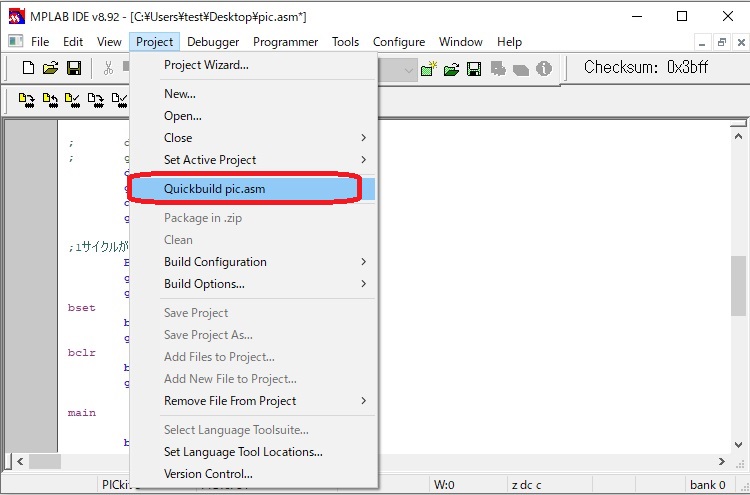Viewport: 750px width, 495px height.
Task: Click the editor vertical scrollbar down arrow
Action: [x=739, y=445]
